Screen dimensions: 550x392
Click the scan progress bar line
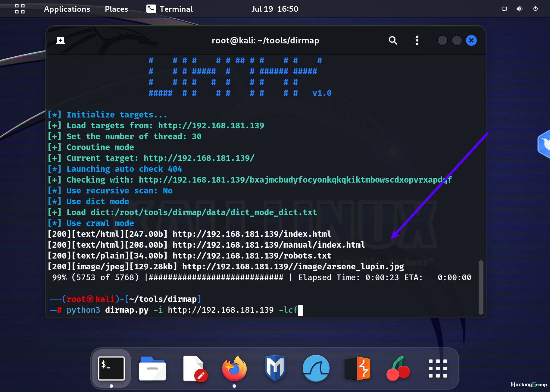[261, 278]
